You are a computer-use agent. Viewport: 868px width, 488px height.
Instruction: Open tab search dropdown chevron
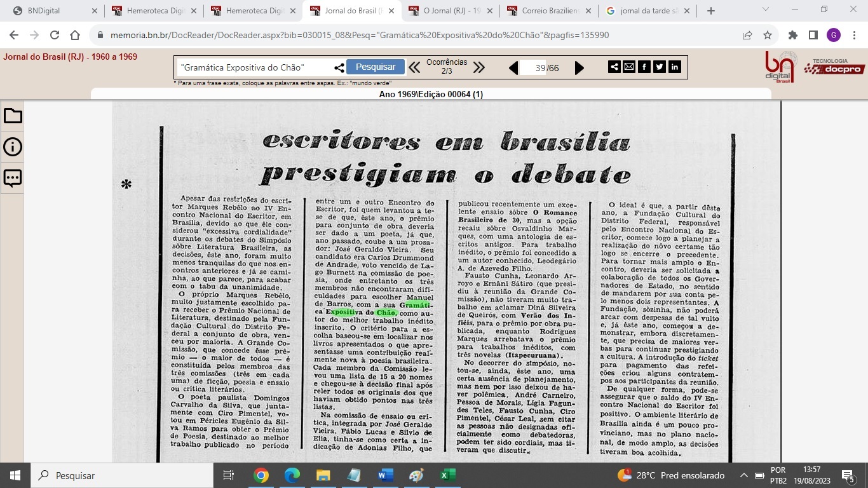click(765, 10)
